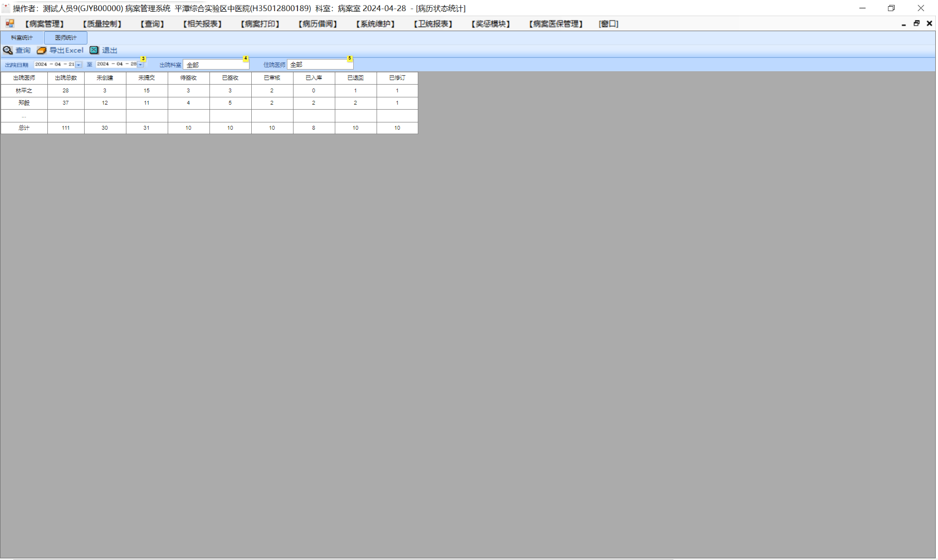Open the 住院医师 doctor combo box
The image size is (938, 560).
[320, 65]
